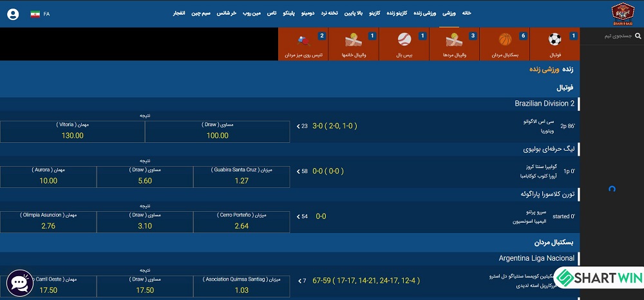The height and width of the screenshot is (300, 644).
Task: Bet on Guabira Santa Cruz odds 1.27
Action: [x=241, y=177]
